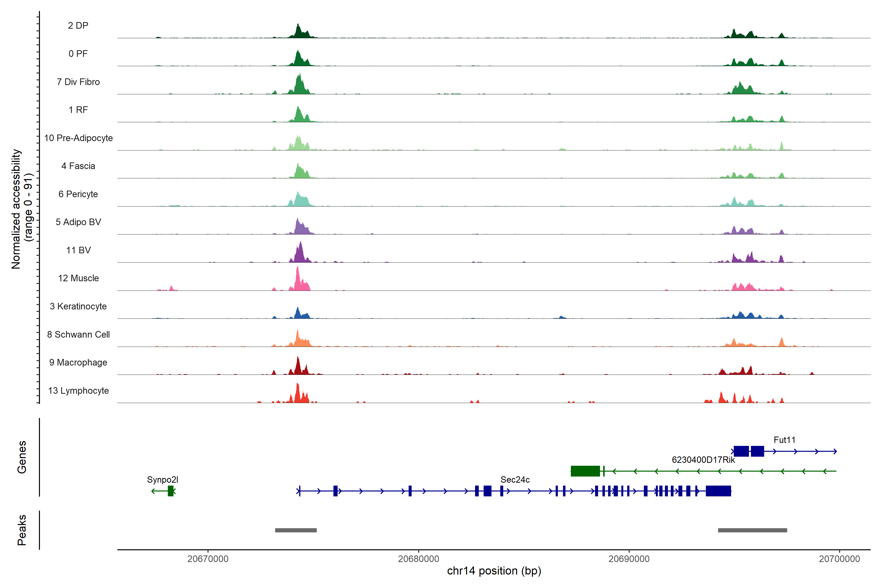882x588 pixels.
Task: Click the large last Sec24c exon block
Action: tap(718, 491)
